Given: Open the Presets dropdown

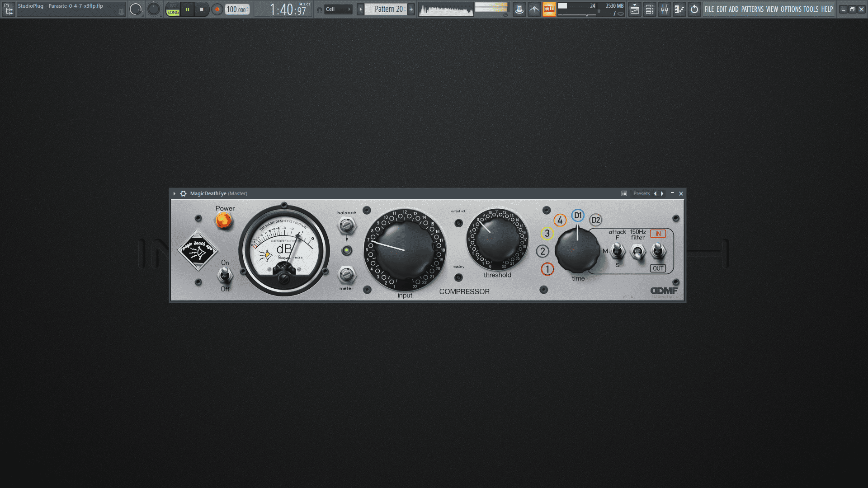Looking at the screenshot, I should click(x=642, y=193).
